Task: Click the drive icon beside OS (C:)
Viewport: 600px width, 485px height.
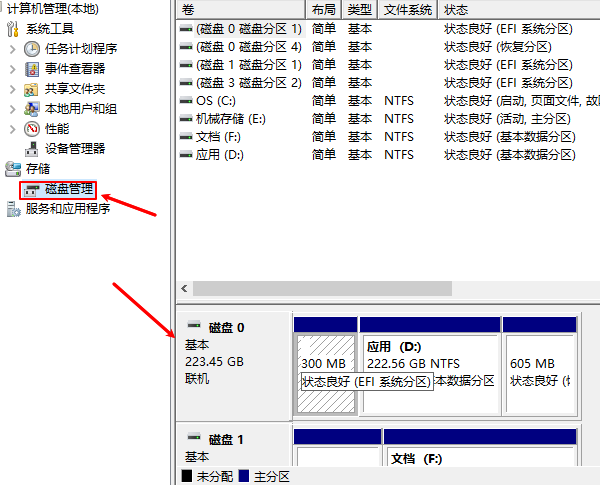Action: [x=186, y=101]
